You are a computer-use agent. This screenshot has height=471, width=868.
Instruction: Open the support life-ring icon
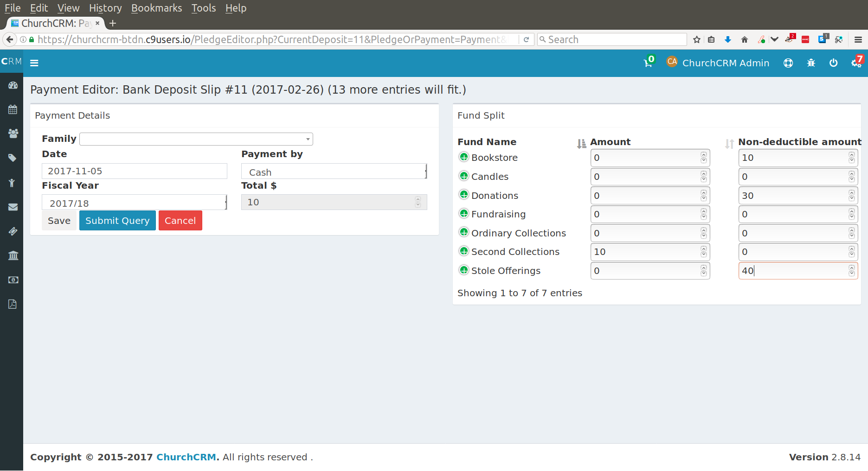pyautogui.click(x=788, y=63)
